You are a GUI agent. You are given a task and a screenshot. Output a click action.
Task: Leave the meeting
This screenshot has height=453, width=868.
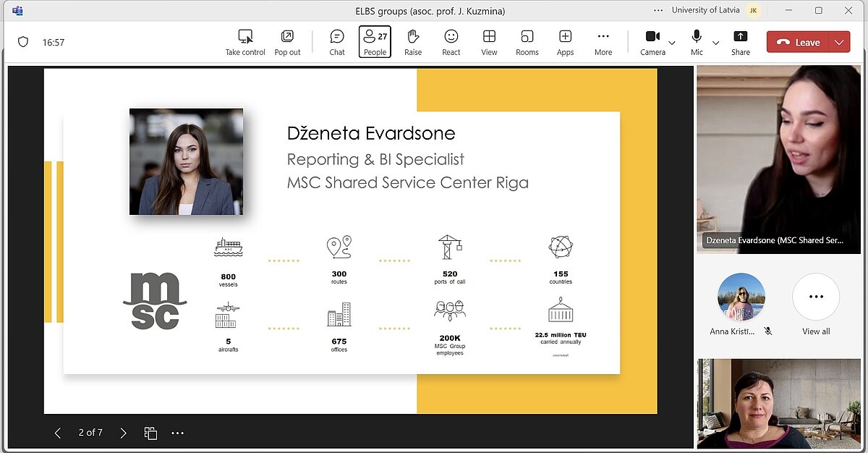pyautogui.click(x=799, y=42)
